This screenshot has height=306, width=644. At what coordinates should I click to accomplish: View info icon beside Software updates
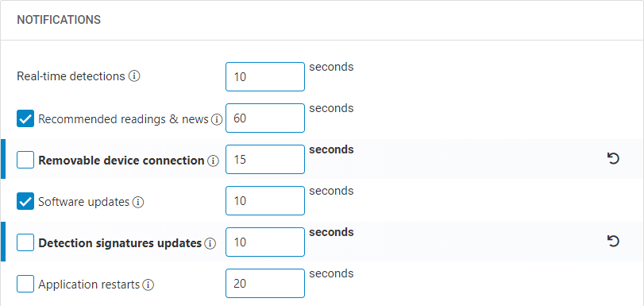tap(138, 203)
